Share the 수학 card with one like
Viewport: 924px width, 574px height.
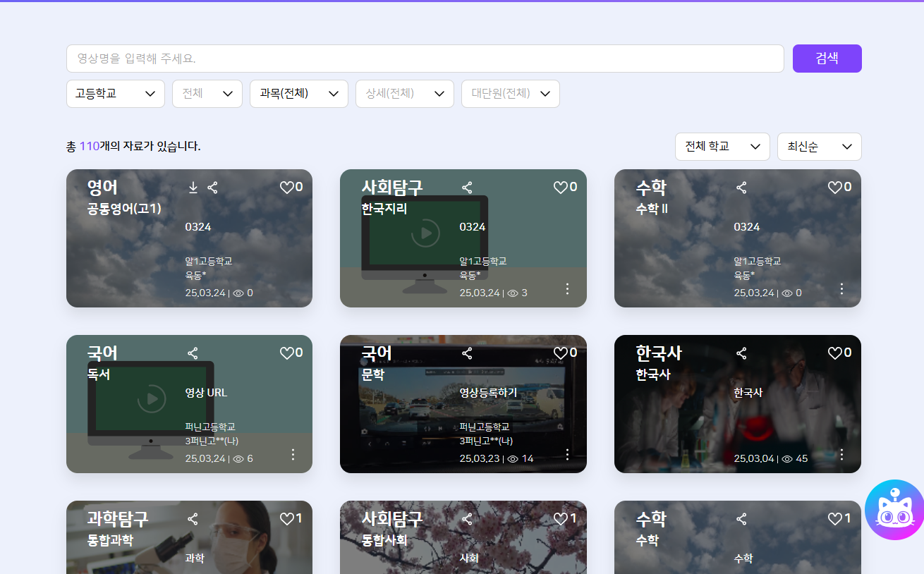click(741, 519)
